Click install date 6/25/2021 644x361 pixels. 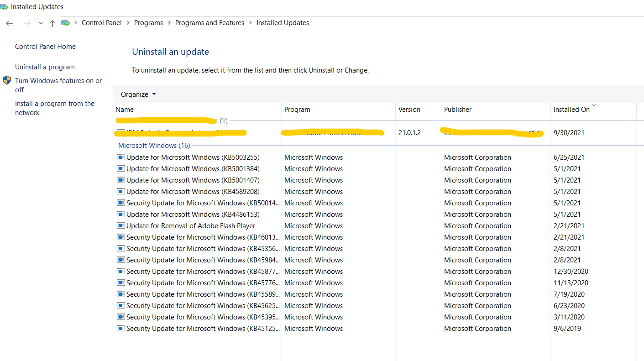tap(569, 157)
